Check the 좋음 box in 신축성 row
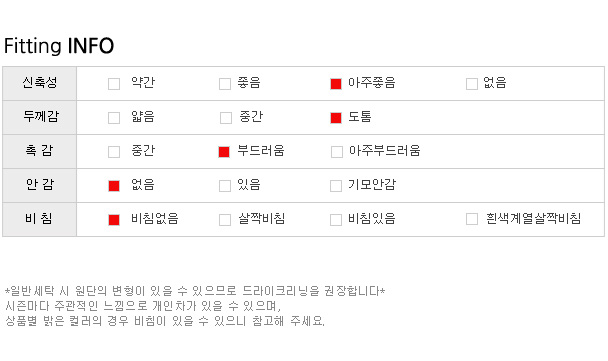 [225, 84]
